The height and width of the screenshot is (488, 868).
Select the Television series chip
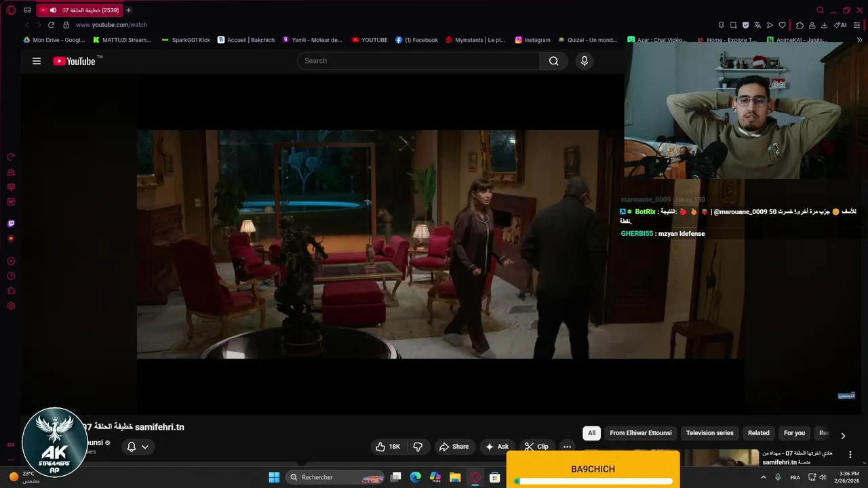[x=709, y=433]
